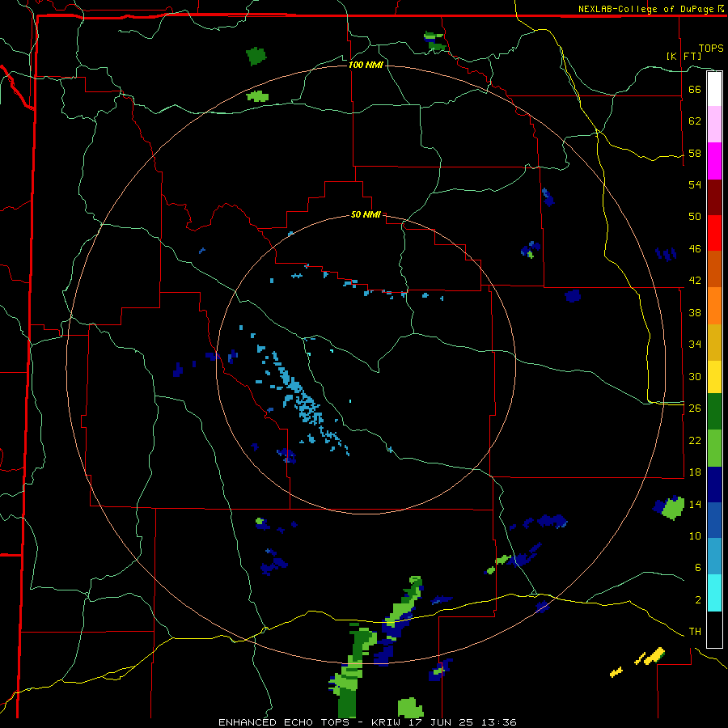This screenshot has height=728, width=728.
Task: Pick the bright orange legend swatch
Action: 714,306
